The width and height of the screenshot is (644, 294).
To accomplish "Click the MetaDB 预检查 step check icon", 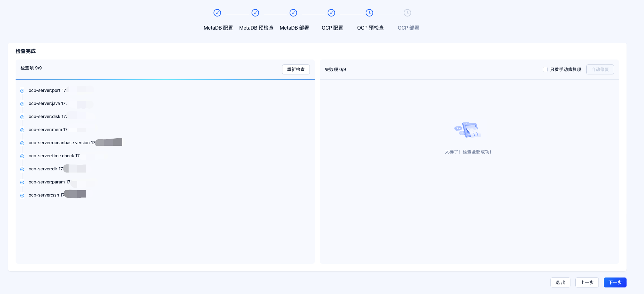I will tap(255, 13).
